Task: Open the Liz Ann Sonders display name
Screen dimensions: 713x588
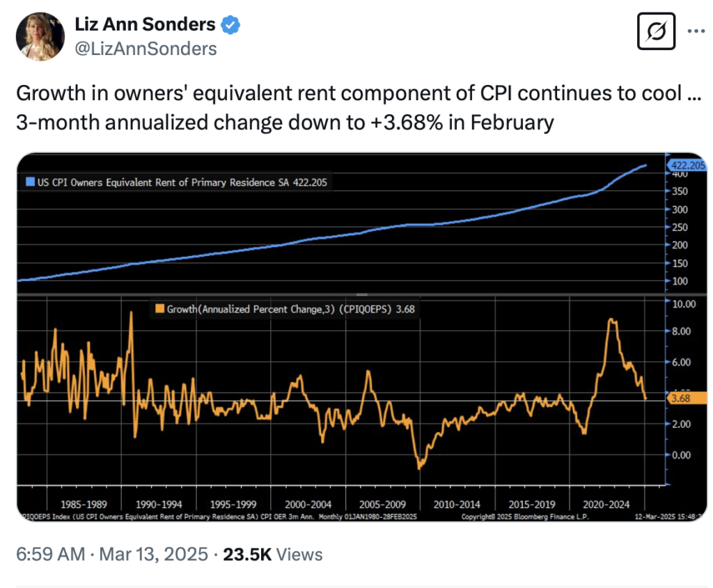Action: pos(145,25)
